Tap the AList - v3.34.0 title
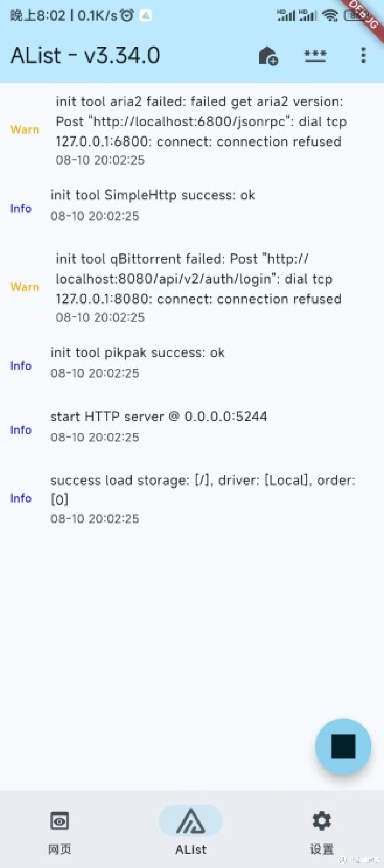Image resolution: width=384 pixels, height=868 pixels. click(85, 56)
